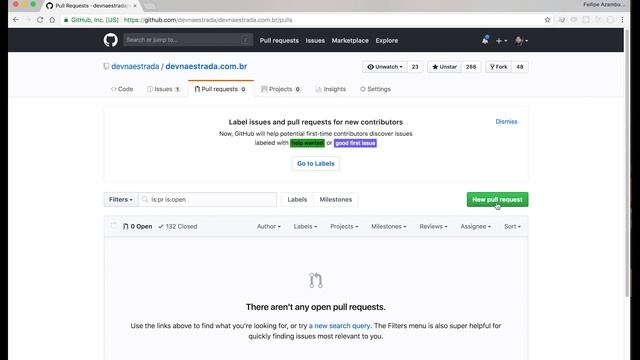The height and width of the screenshot is (360, 640).
Task: Open Pull requests in top navigation
Action: click(x=279, y=40)
